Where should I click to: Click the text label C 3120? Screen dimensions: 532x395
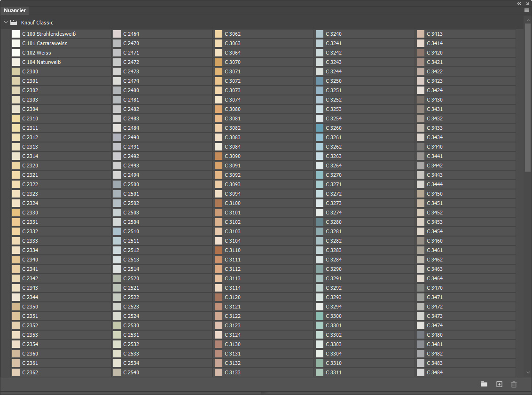click(x=233, y=297)
